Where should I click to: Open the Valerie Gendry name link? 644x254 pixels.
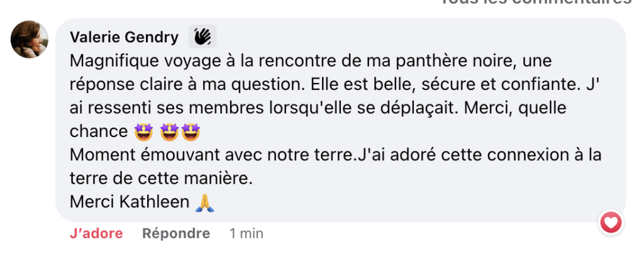[124, 37]
